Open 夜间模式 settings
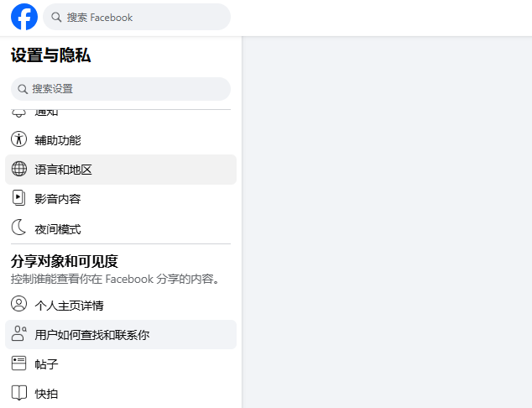Screen dimensions: 532x408 121,229
